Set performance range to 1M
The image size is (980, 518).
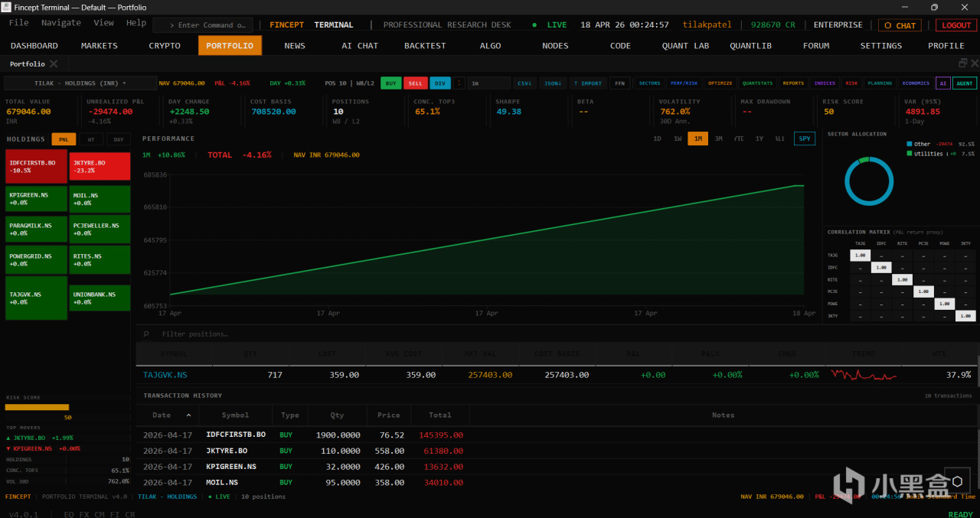697,138
